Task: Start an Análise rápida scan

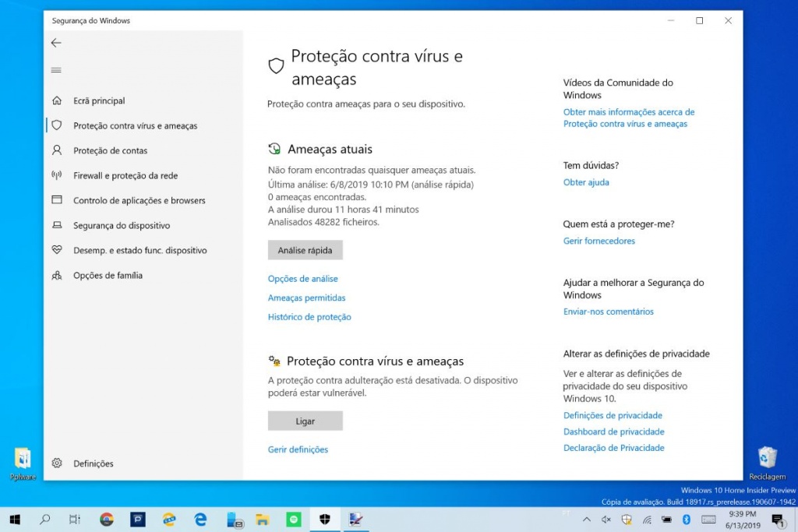Action: point(305,249)
